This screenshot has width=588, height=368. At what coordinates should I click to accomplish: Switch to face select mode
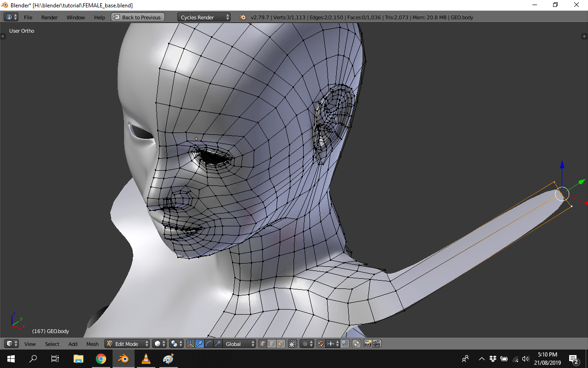pos(280,344)
